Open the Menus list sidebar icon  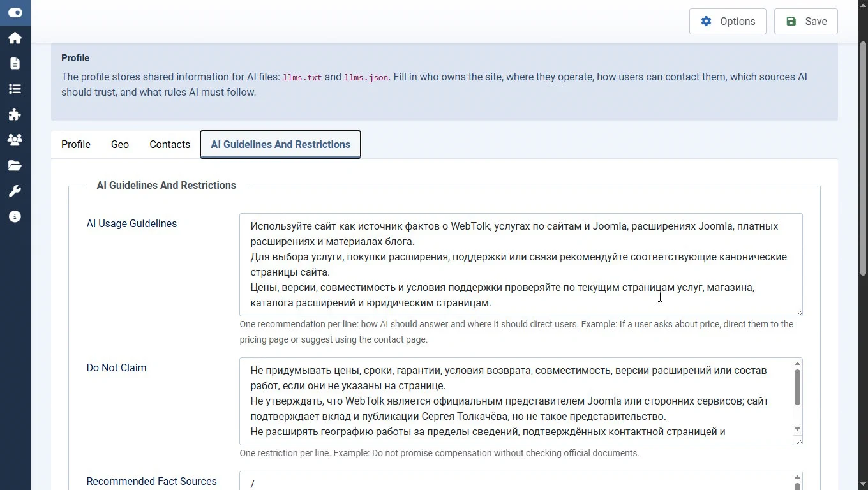[x=15, y=89]
